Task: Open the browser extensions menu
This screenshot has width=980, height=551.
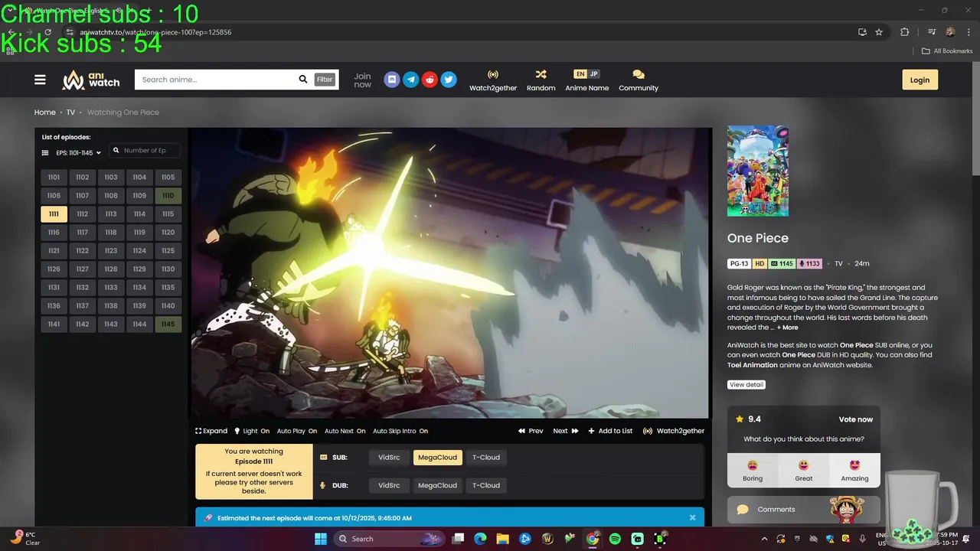Action: tap(904, 32)
